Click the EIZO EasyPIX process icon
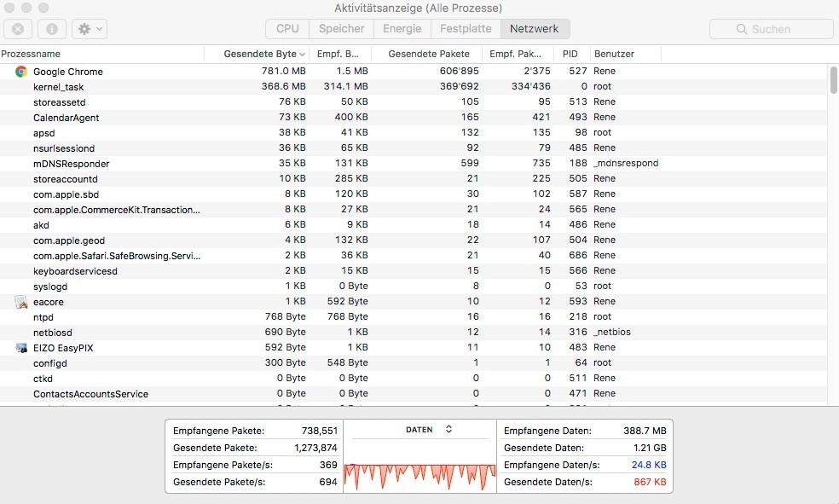 point(21,348)
